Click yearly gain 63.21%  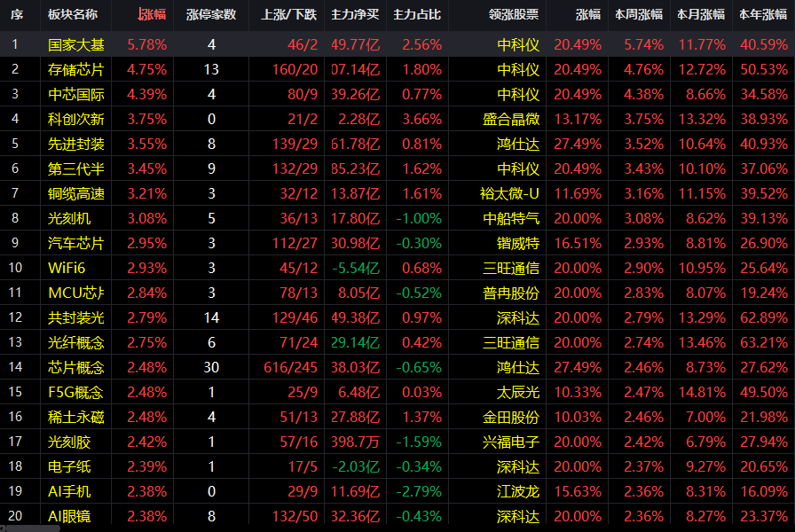[764, 342]
